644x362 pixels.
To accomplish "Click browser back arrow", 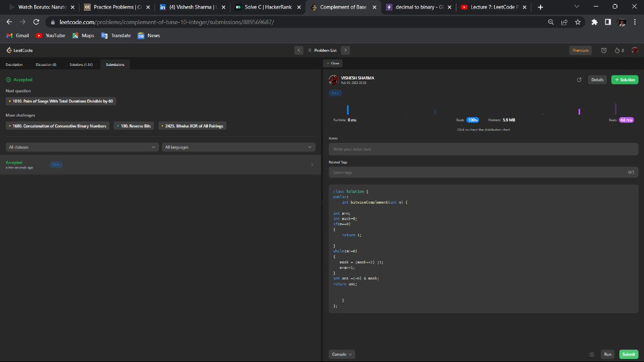I will [x=9, y=22].
